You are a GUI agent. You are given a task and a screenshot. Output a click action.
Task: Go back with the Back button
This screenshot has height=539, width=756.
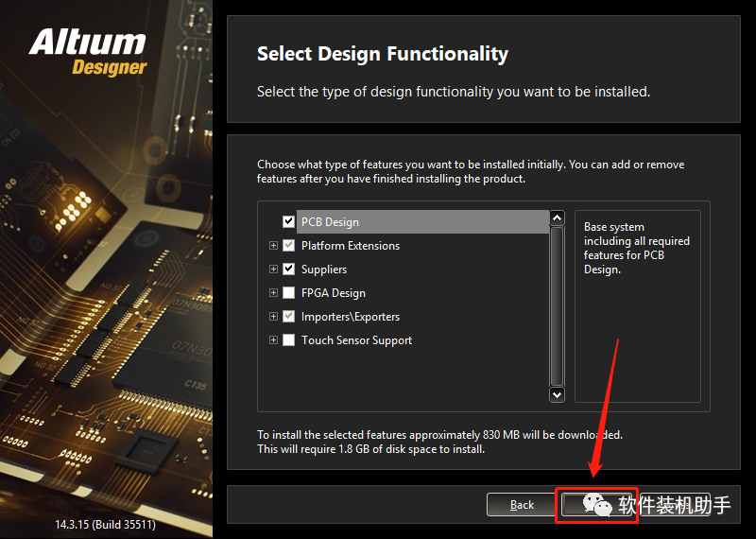click(522, 505)
